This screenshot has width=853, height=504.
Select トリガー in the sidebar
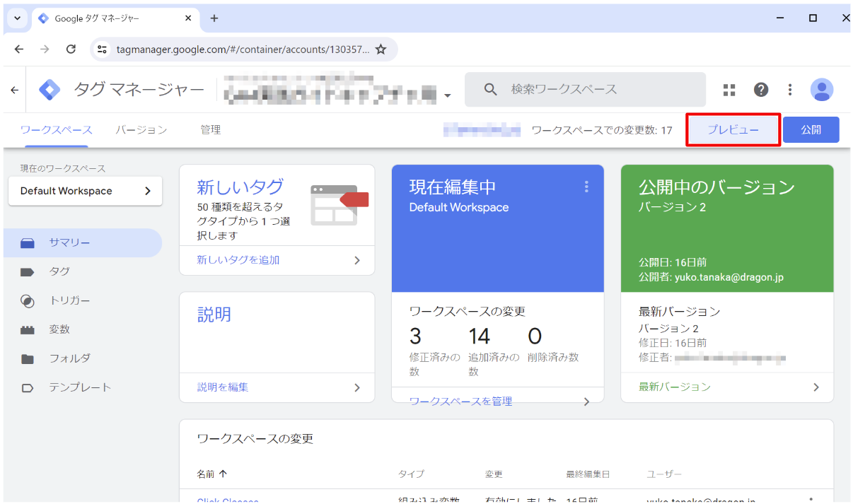(x=83, y=301)
